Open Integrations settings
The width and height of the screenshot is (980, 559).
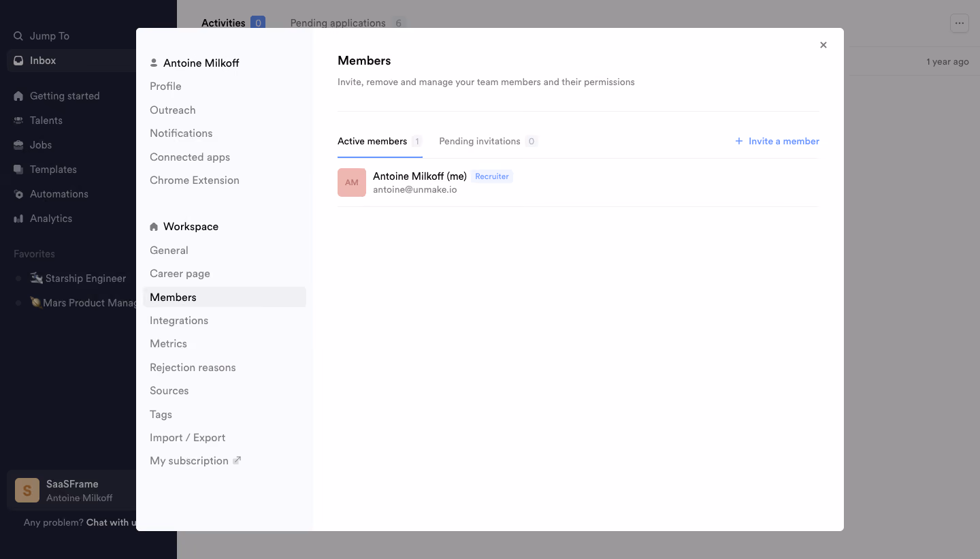[x=179, y=321]
